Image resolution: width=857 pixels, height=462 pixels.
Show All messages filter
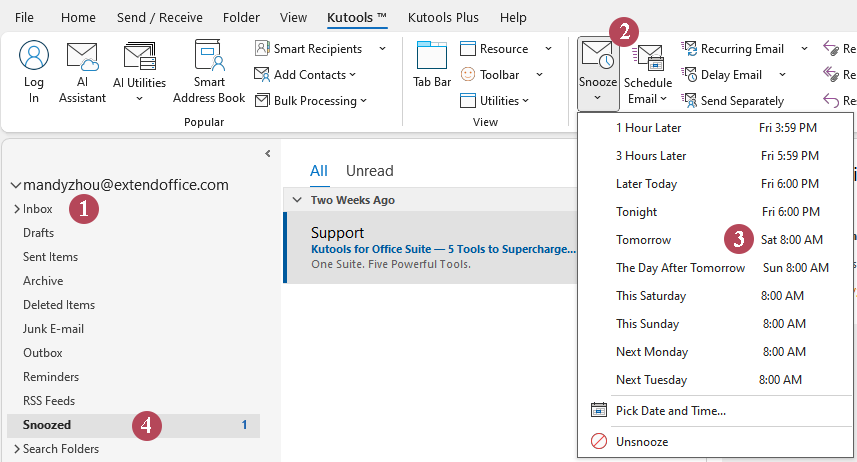(319, 171)
